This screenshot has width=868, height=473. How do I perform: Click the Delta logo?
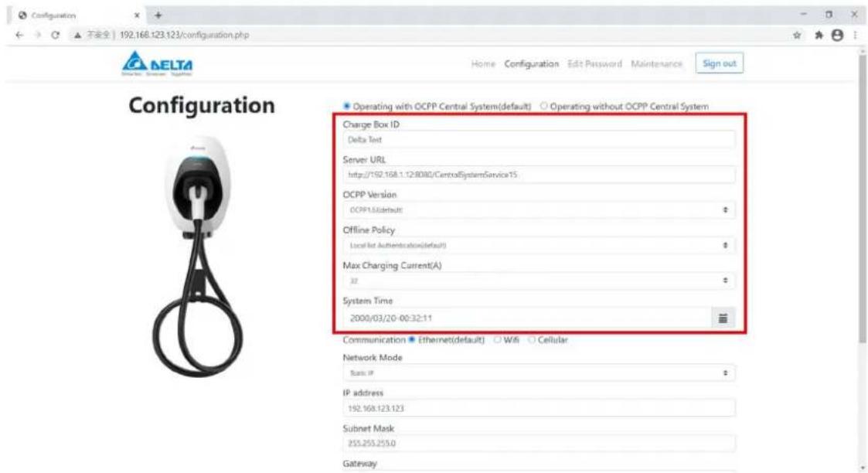coord(157,63)
